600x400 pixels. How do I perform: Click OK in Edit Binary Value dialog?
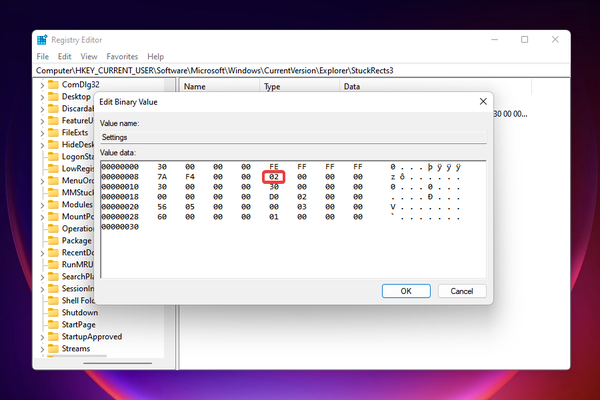point(406,291)
